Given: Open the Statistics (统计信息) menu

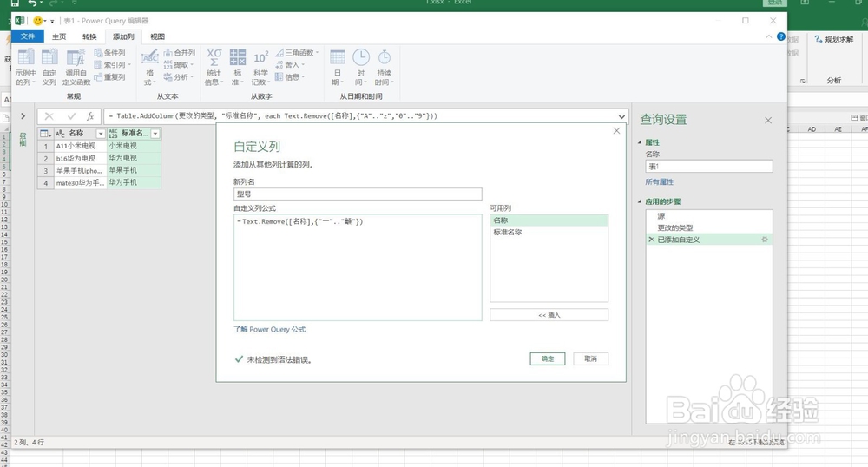Looking at the screenshot, I should (x=214, y=67).
